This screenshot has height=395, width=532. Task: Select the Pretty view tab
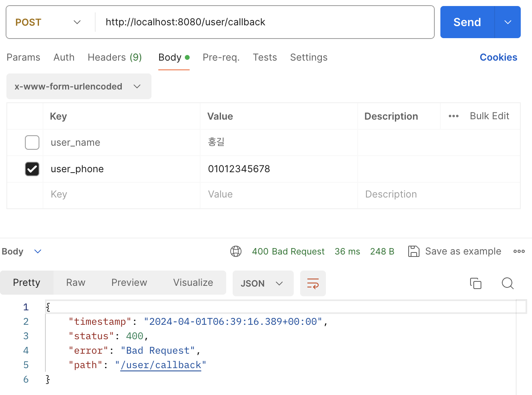coord(27,283)
